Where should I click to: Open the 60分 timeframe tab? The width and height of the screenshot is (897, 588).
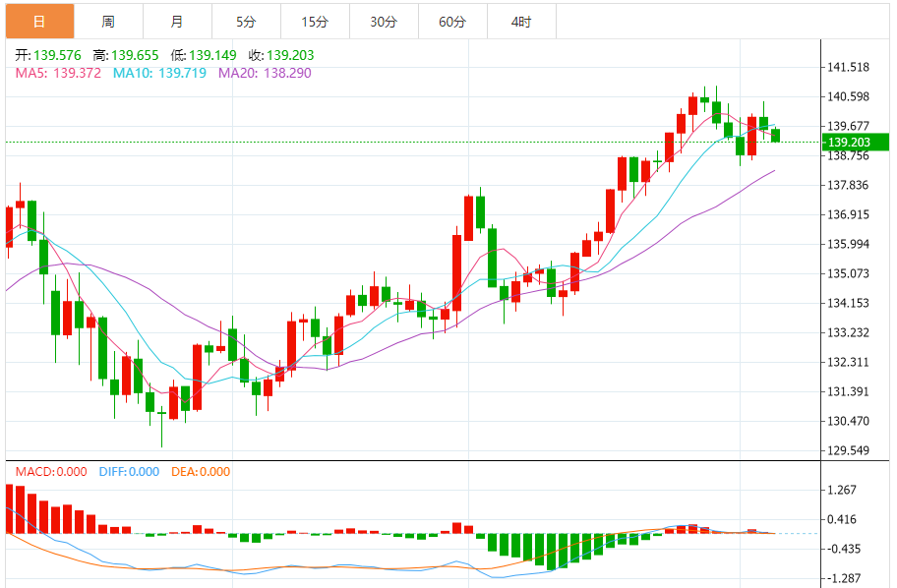(x=452, y=22)
